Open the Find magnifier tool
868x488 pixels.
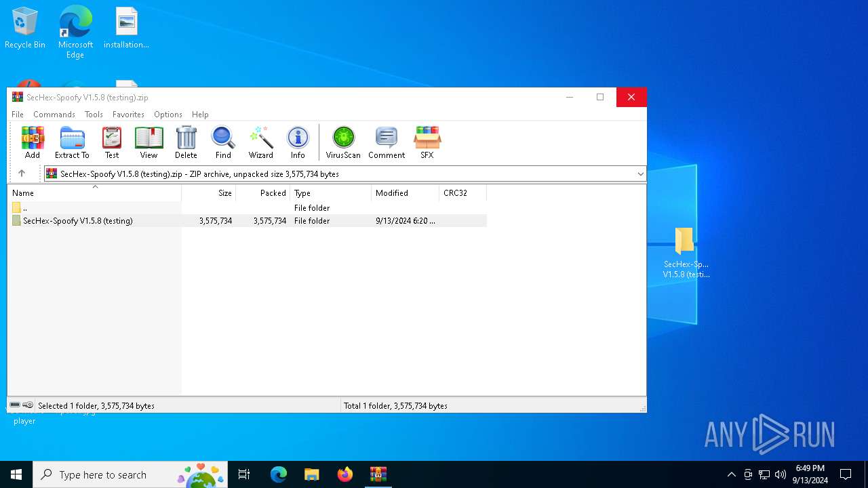coord(223,142)
